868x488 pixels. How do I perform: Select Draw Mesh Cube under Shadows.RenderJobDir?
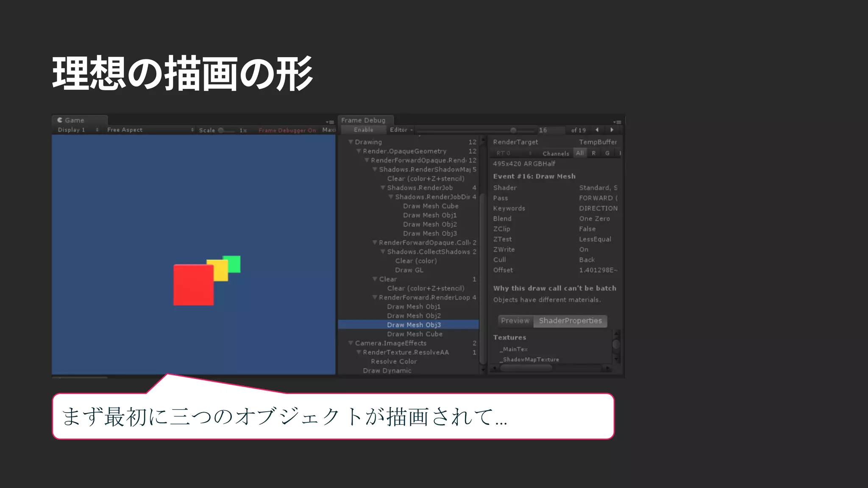(431, 206)
